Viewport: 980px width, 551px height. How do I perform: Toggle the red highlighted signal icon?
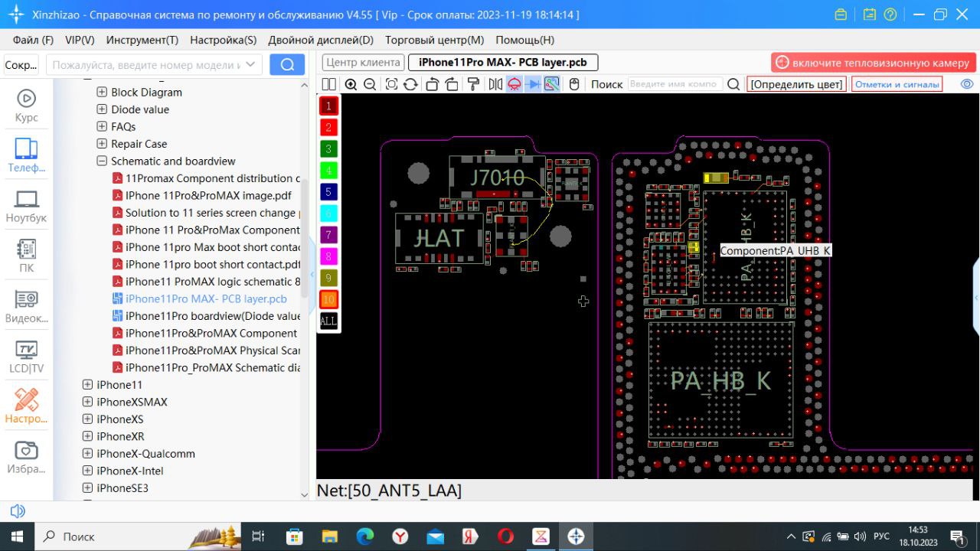(x=514, y=84)
